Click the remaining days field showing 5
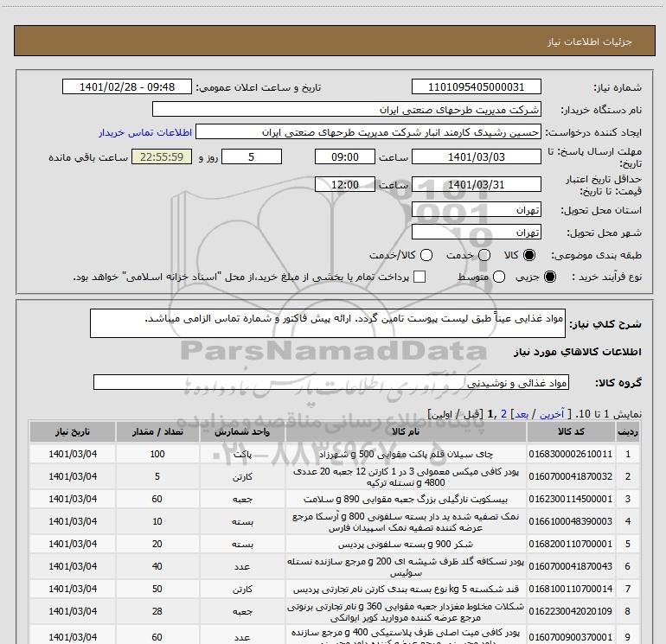This screenshot has height=644, width=666. point(252,156)
